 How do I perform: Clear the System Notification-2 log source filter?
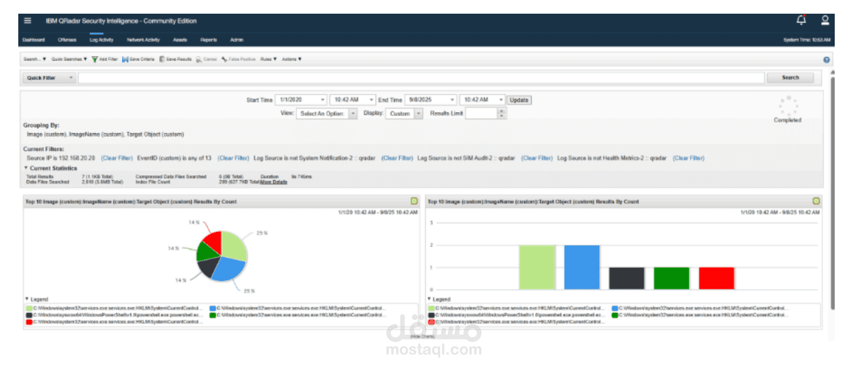(x=397, y=158)
